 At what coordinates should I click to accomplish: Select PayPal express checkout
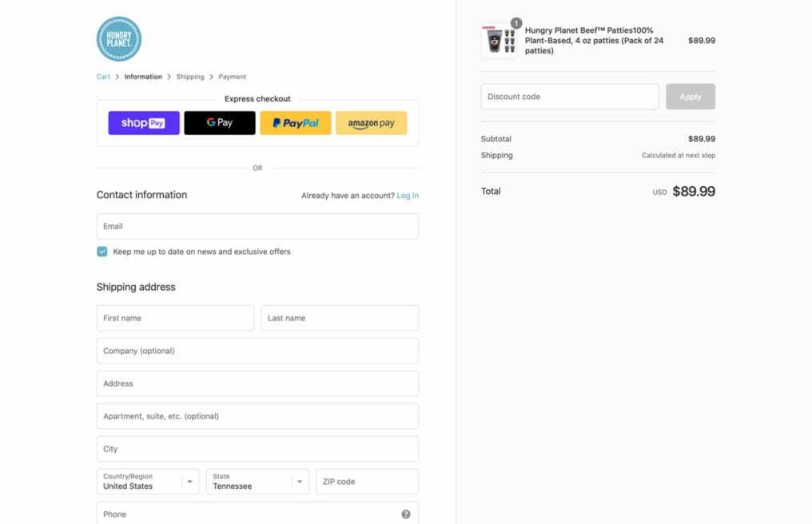click(295, 123)
